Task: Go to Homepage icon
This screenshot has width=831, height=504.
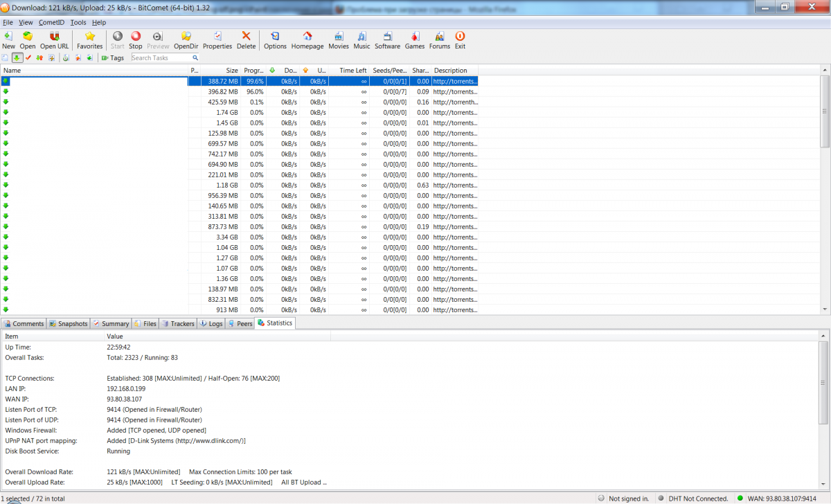Action: [307, 40]
